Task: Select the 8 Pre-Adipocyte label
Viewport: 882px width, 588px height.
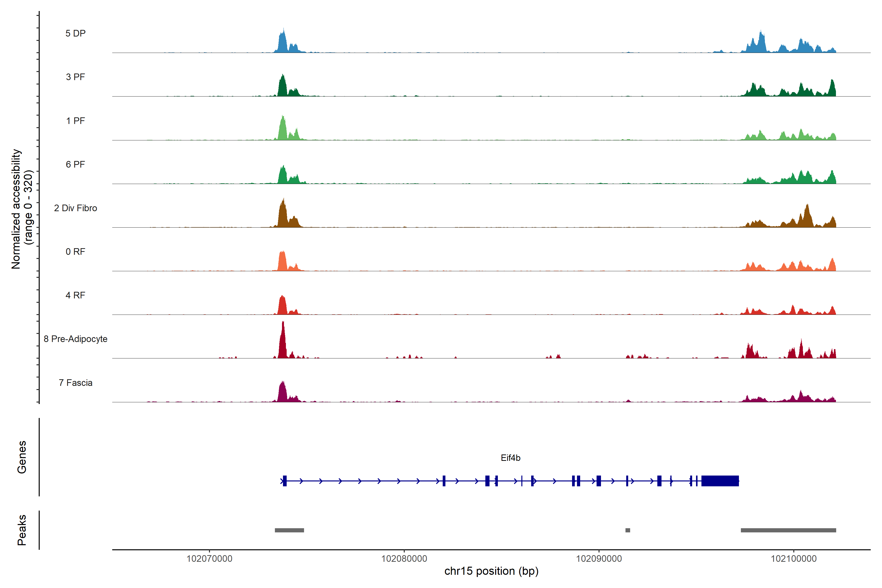Action: [x=75, y=339]
